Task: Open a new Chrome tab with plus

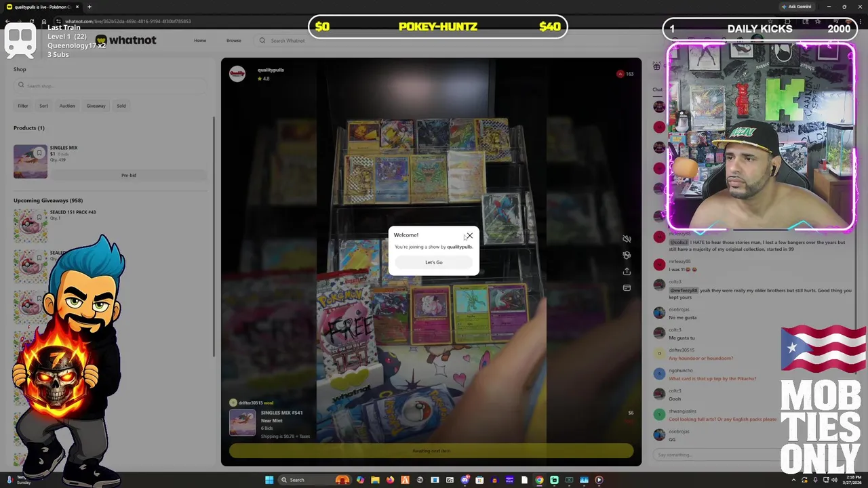Action: click(89, 7)
